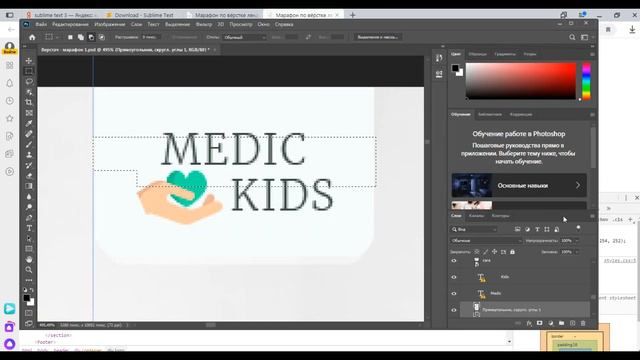Select the Rectangular Marquee tool in left toolbar
Image resolution: width=640 pixels, height=360 pixels.
pyautogui.click(x=29, y=71)
